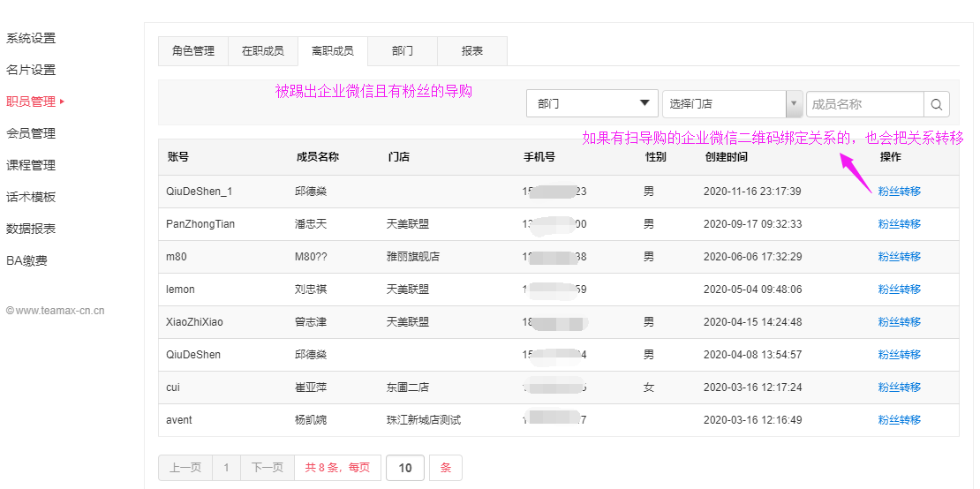Select the 离职成员 tab
Viewport: 980px width, 489px height.
point(332,51)
